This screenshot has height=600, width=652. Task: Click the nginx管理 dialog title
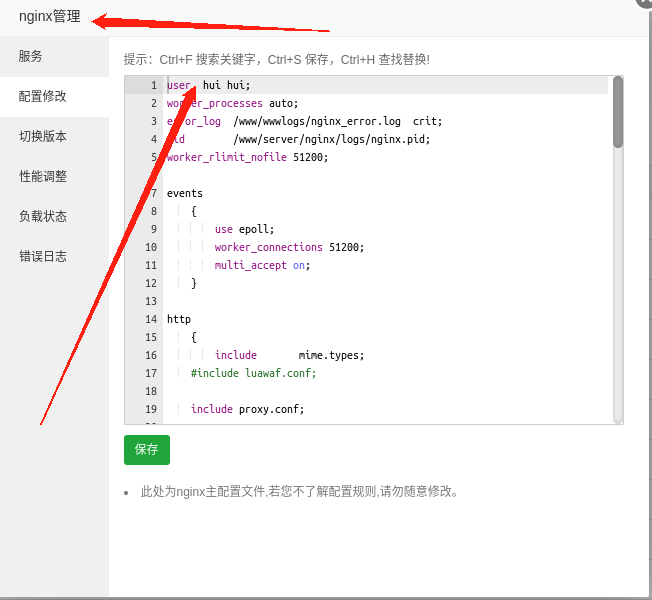[49, 17]
